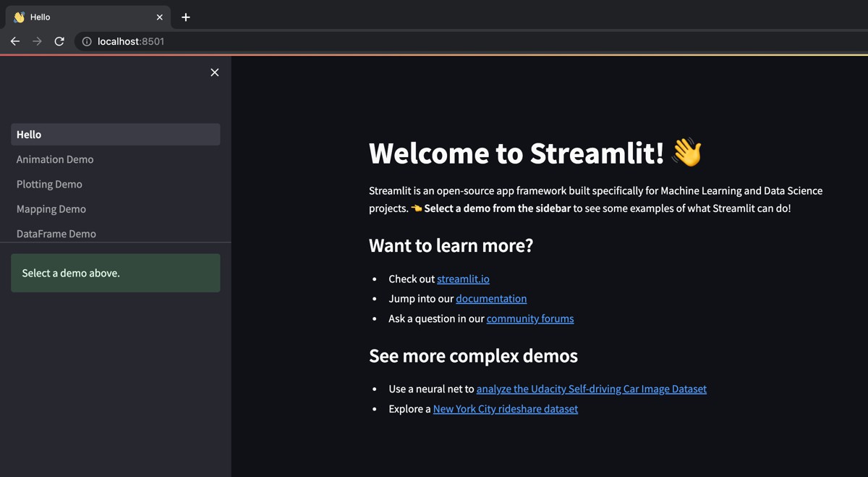Screen dimensions: 868x477
Task: Open the Animation Demo page
Action: coord(55,159)
